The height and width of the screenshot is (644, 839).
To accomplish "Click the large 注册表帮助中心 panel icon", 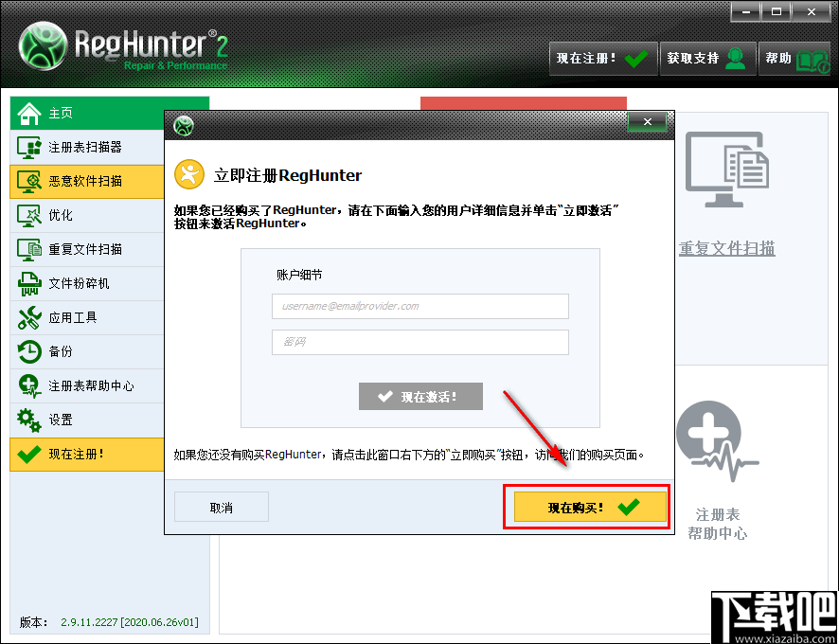I will pyautogui.click(x=716, y=440).
